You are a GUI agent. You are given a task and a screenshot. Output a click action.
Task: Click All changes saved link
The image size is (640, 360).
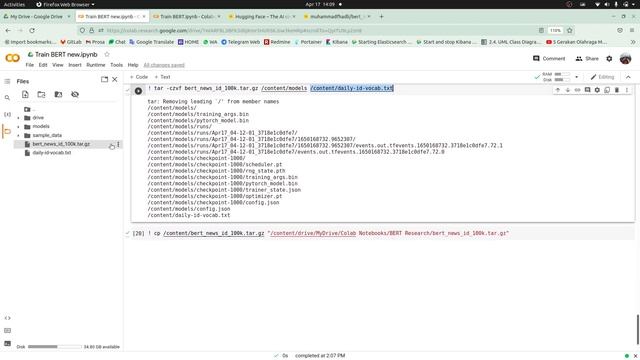tap(164, 65)
